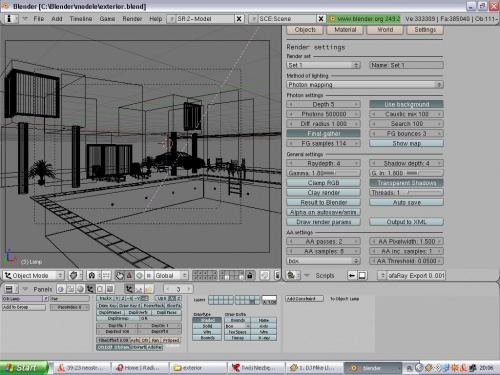Switch to the World tab
This screenshot has height=375, width=500.
tap(385, 30)
